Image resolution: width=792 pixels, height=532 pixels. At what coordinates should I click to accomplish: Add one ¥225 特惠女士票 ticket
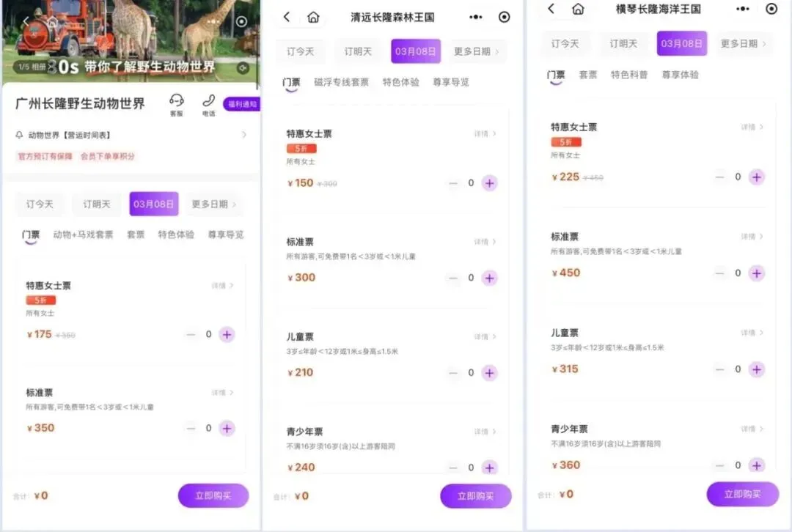[x=756, y=177]
